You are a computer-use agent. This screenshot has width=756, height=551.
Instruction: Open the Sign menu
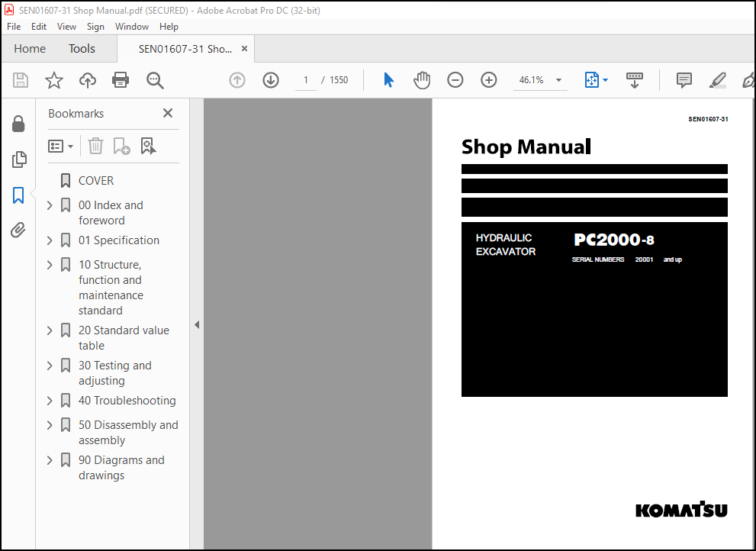point(95,27)
